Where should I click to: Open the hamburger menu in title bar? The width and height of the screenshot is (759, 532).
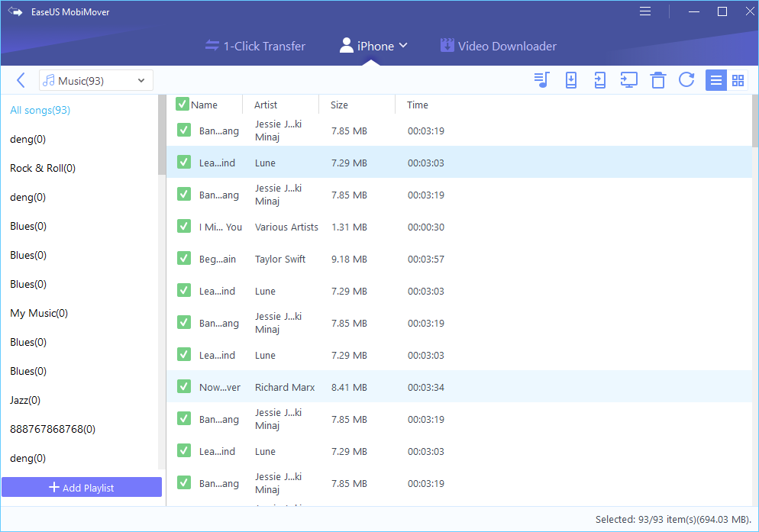(x=645, y=11)
